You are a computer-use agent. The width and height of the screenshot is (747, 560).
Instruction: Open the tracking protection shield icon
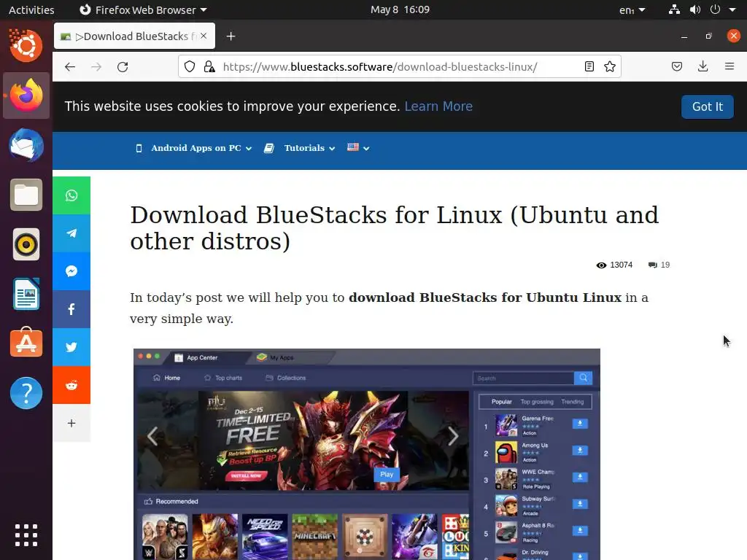pos(190,66)
